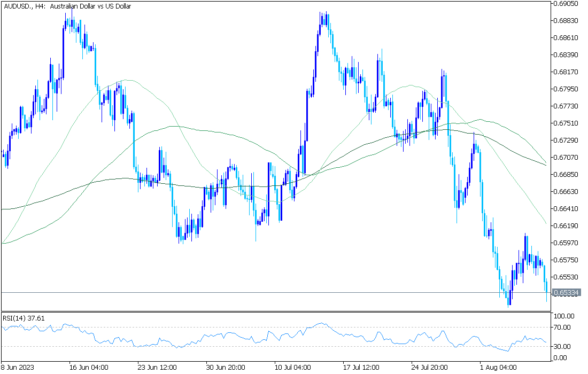Select the 30 Jun 20:00 time label
Screen dimensions: 588x374
[x=226, y=367]
